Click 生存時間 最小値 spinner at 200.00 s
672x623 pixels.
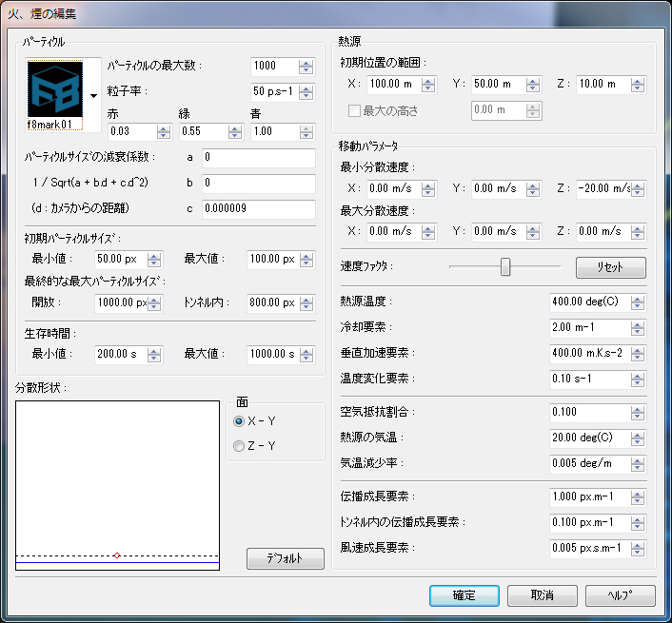click(154, 355)
